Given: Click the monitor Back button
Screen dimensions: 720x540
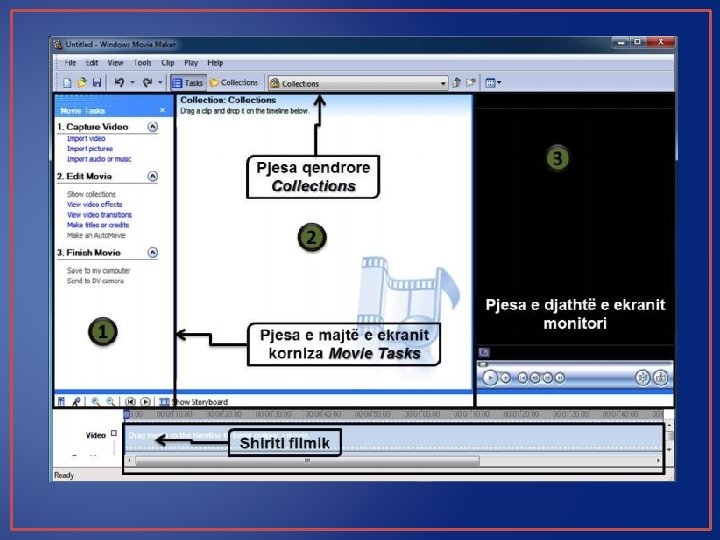Looking at the screenshot, I should (523, 378).
